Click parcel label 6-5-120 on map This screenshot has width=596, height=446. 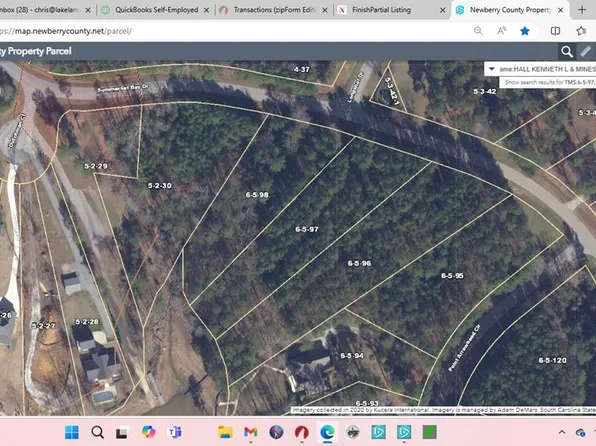point(552,360)
